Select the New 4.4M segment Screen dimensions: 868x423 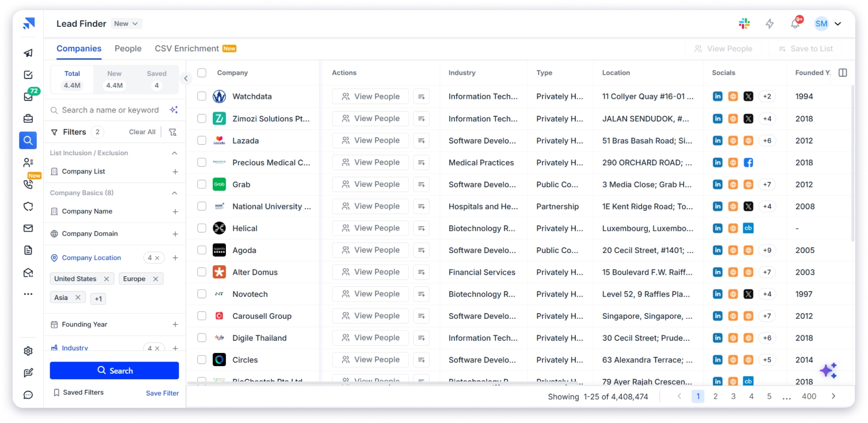114,79
